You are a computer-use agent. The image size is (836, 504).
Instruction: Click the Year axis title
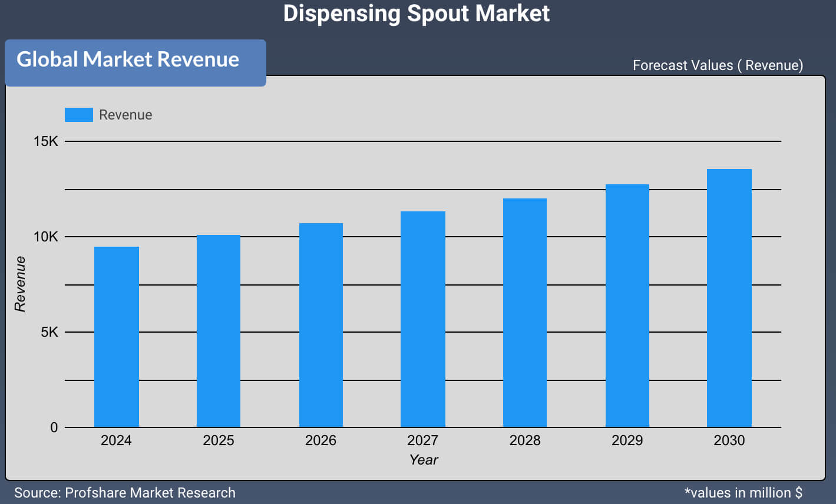(424, 460)
